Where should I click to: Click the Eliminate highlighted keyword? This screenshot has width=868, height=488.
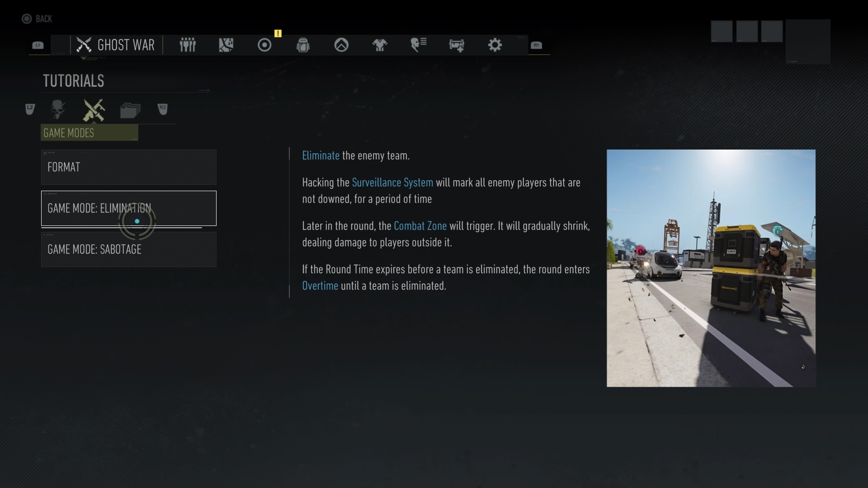pos(321,156)
